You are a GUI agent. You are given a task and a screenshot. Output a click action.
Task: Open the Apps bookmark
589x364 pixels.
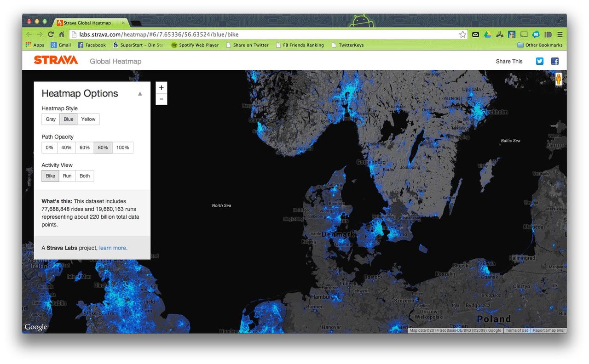pyautogui.click(x=35, y=45)
